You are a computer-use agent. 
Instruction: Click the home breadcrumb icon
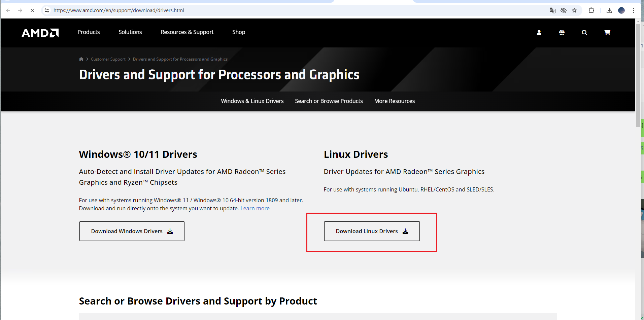[81, 59]
